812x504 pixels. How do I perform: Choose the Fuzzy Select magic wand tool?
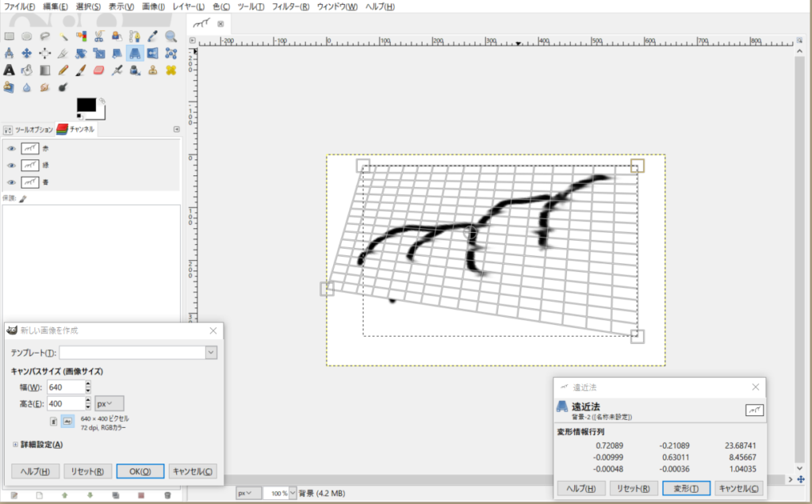tap(62, 36)
